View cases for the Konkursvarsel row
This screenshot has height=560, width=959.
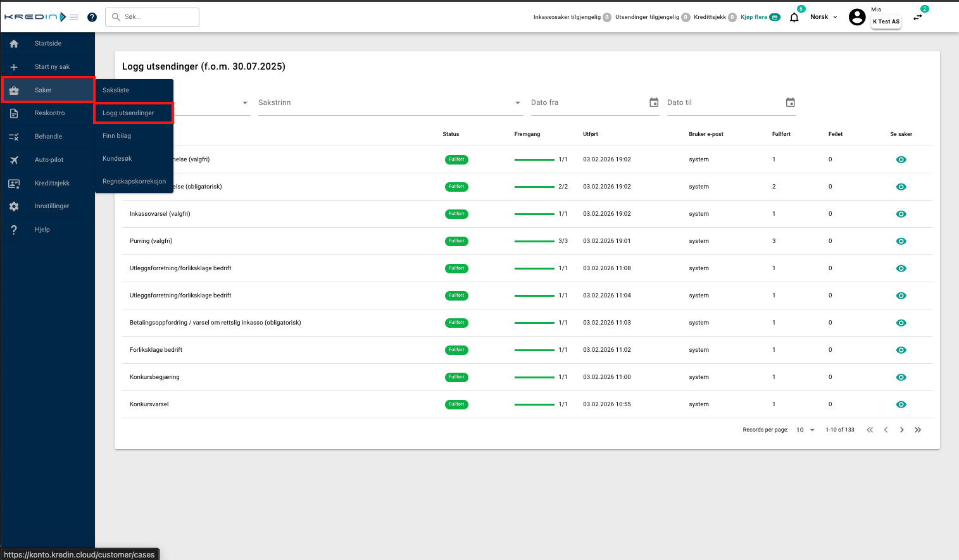[x=901, y=404]
